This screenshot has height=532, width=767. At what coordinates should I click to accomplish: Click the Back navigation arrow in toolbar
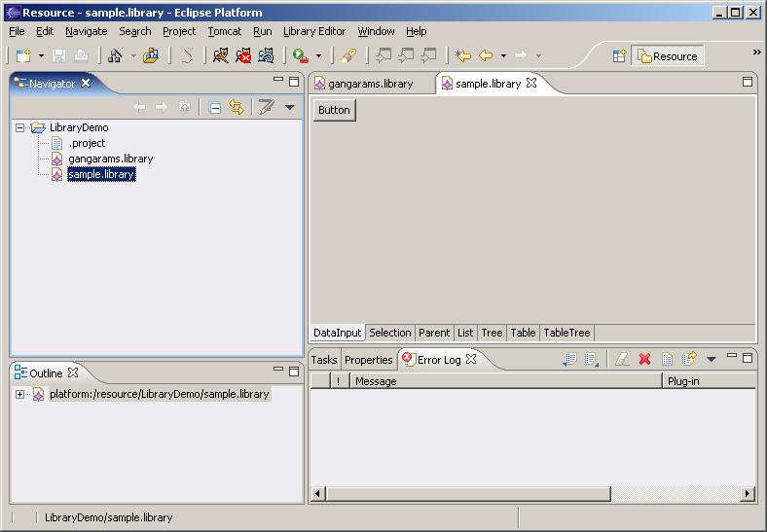pyautogui.click(x=486, y=56)
